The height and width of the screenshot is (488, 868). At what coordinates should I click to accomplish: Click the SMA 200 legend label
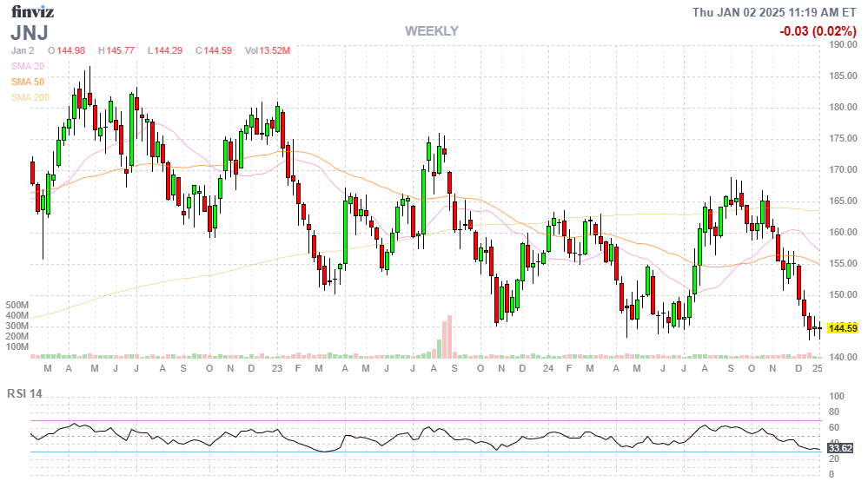coord(30,97)
